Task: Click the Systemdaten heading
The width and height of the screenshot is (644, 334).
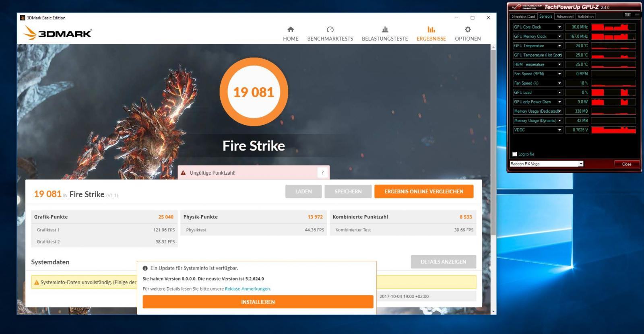Action: 50,262
